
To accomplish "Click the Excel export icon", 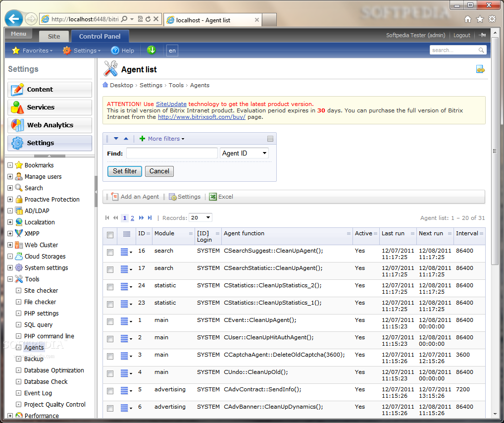I will [213, 197].
